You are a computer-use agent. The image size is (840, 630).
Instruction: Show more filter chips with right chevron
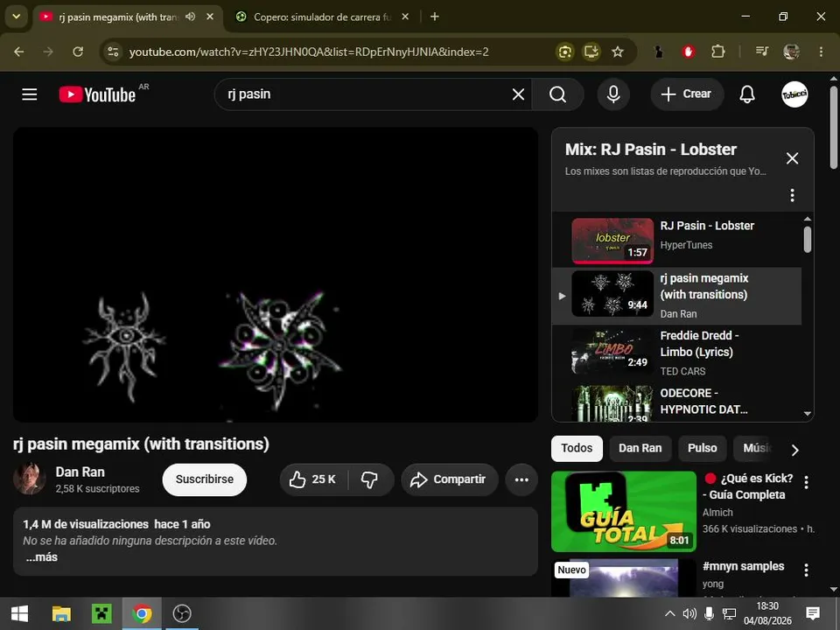[795, 450]
